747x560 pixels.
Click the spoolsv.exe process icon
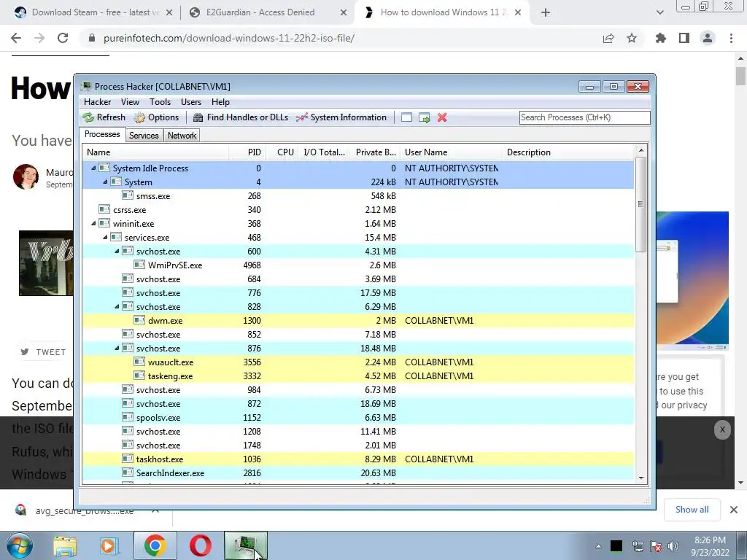pyautogui.click(x=128, y=417)
